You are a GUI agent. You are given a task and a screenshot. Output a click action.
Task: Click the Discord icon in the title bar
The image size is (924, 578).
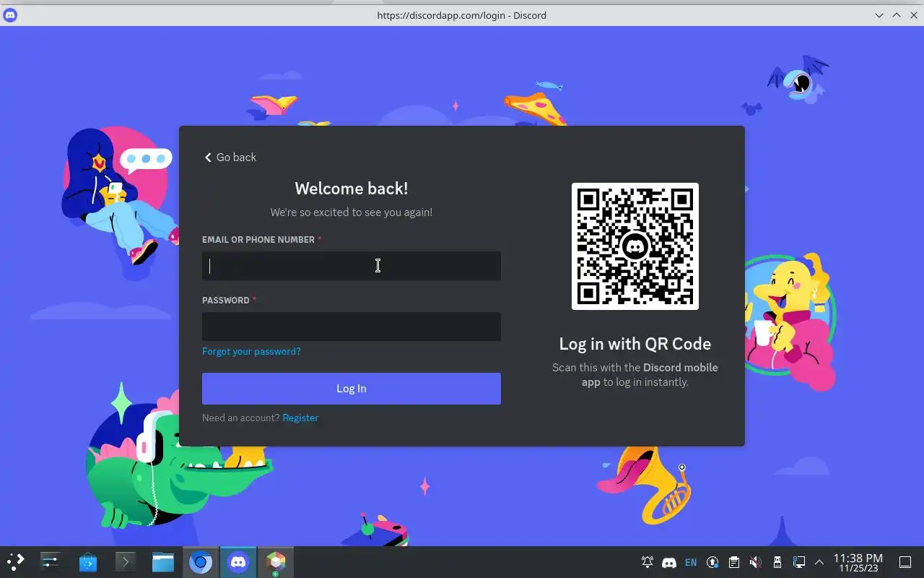click(x=10, y=15)
